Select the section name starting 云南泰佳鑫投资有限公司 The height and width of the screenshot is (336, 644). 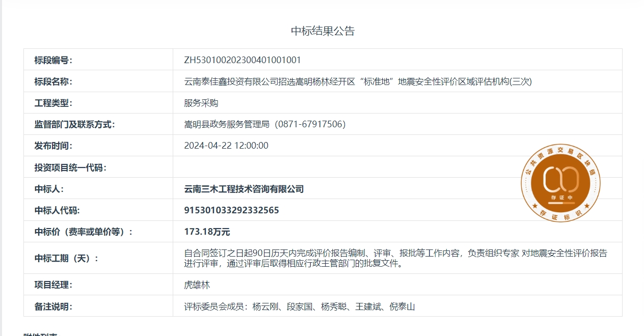[x=358, y=81]
